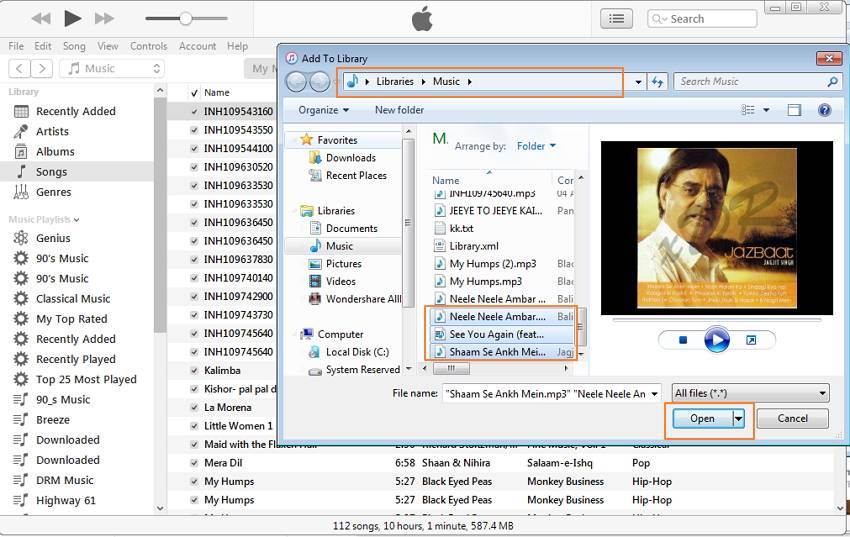The width and height of the screenshot is (850, 537).
Task: Stop playback in the preview pane
Action: click(683, 340)
